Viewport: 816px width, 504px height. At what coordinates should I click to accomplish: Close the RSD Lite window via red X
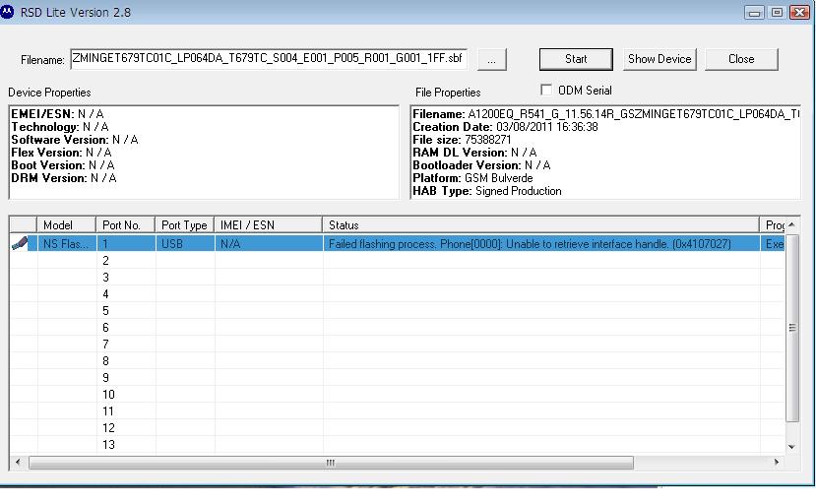(799, 13)
